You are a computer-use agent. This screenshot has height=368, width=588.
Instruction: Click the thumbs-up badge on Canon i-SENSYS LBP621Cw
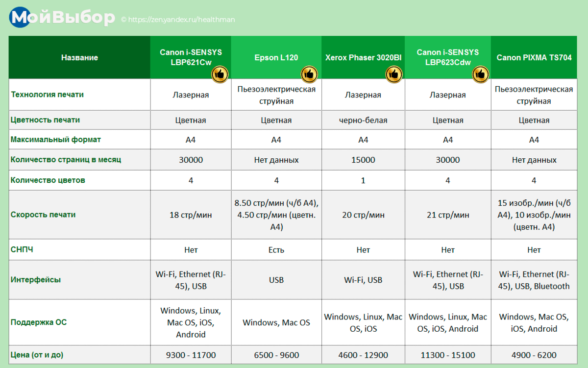[220, 74]
